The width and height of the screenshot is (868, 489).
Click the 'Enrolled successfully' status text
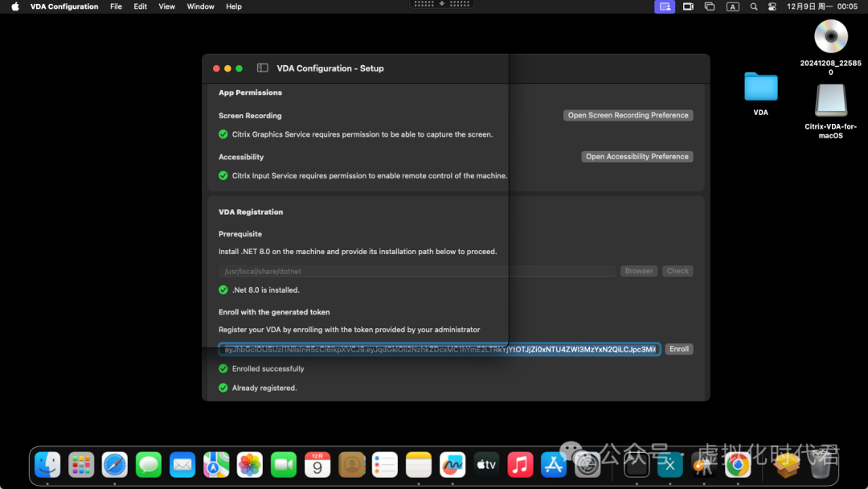click(268, 369)
